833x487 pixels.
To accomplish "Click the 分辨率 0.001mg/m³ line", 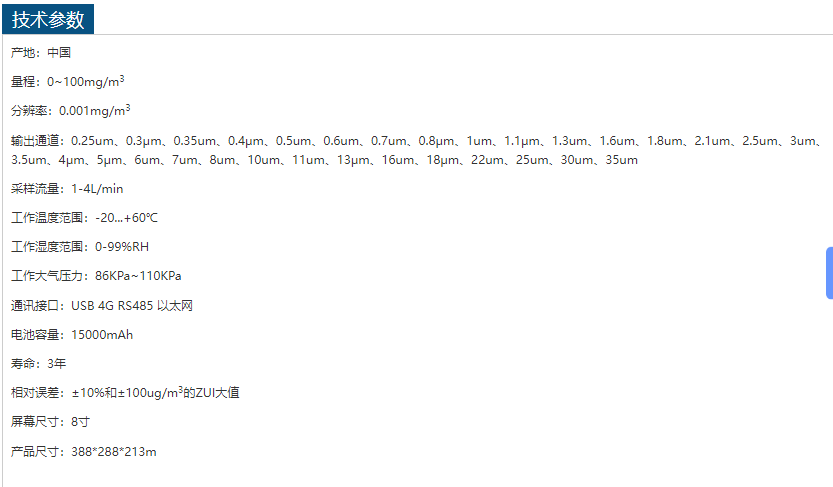I will 71,111.
